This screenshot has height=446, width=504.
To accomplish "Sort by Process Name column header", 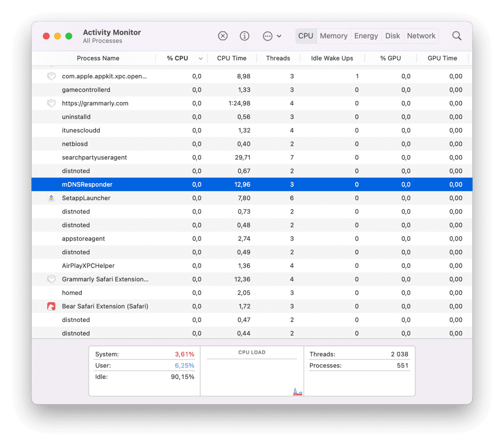I will (98, 58).
